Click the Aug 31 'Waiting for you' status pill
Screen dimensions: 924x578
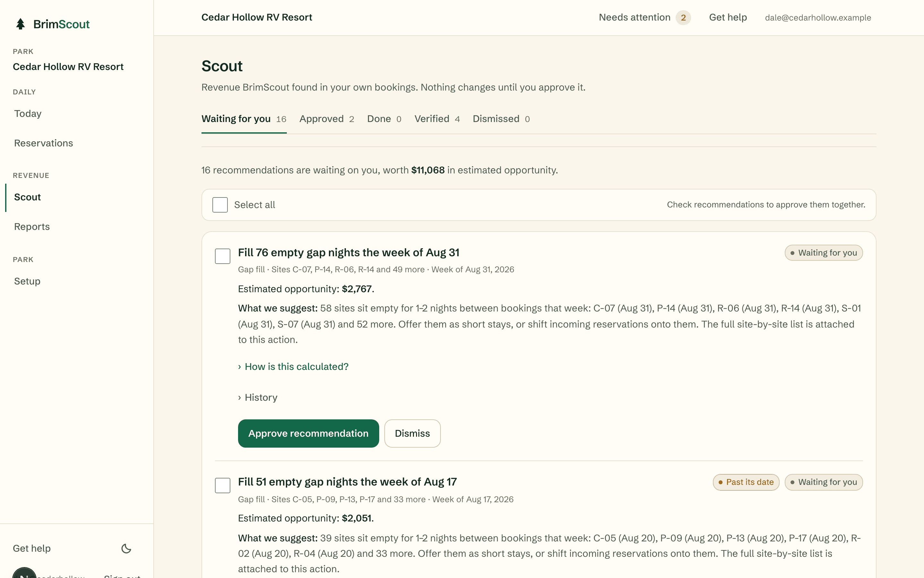(824, 253)
